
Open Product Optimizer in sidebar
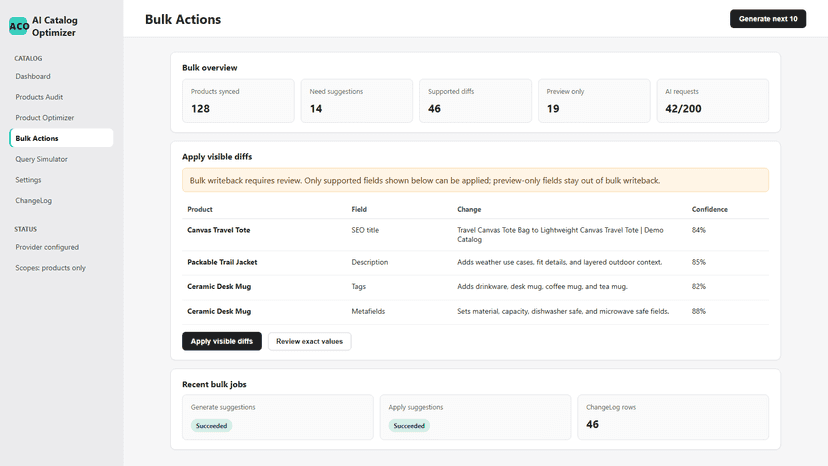coord(44,117)
